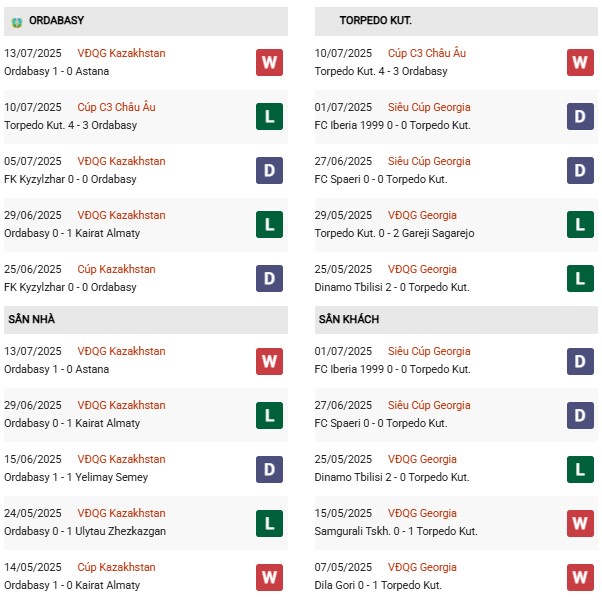Click the Ordabasy team logo icon
This screenshot has height=601, width=602.
click(16, 21)
